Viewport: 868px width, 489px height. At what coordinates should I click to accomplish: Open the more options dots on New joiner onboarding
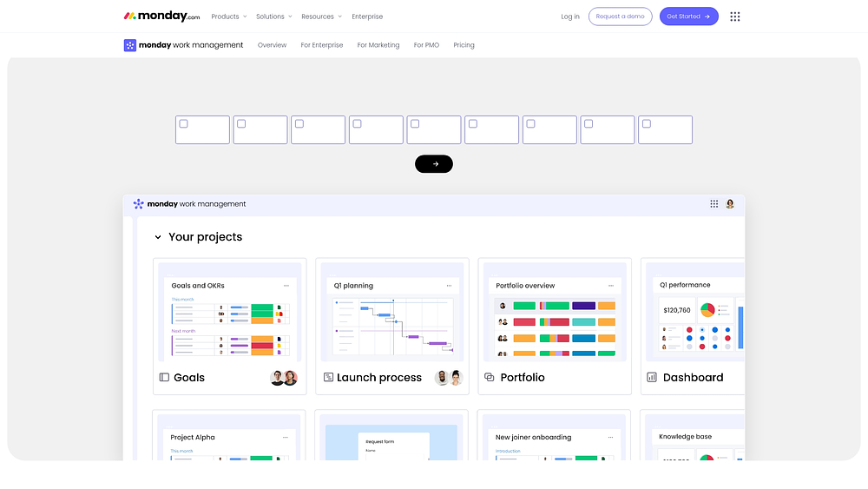[x=610, y=438]
